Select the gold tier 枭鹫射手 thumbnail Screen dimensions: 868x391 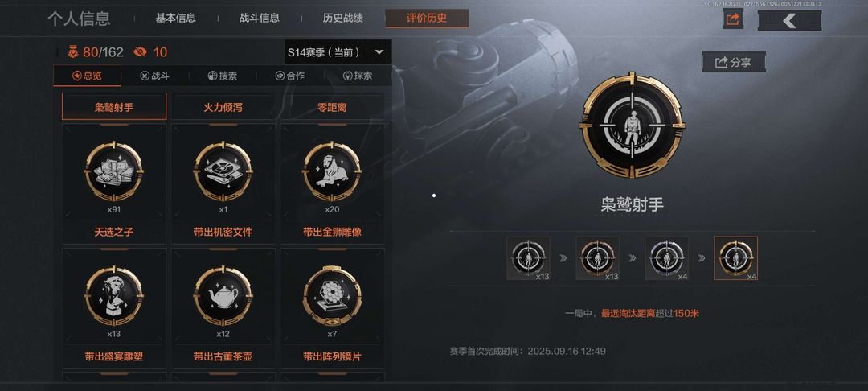click(735, 258)
